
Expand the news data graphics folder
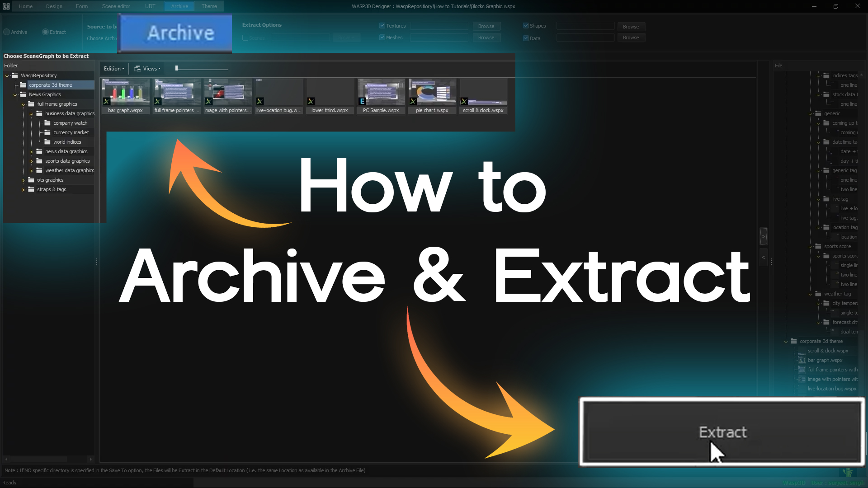(x=32, y=152)
